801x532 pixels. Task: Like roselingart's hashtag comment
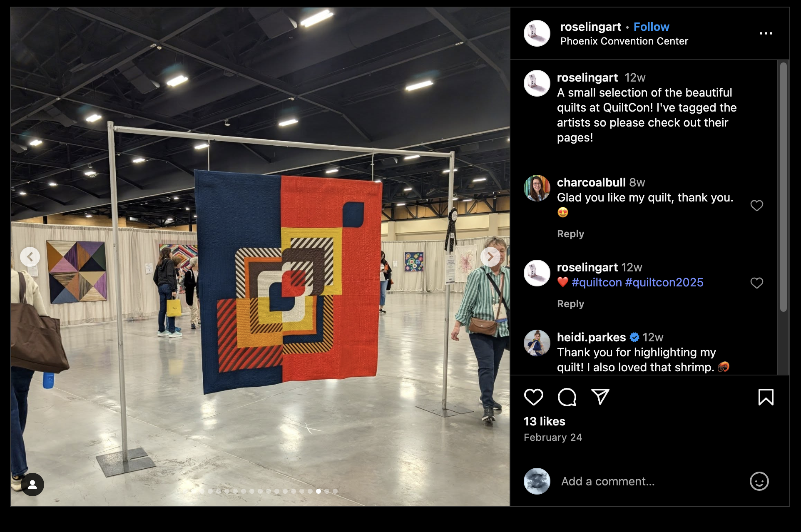click(x=757, y=283)
